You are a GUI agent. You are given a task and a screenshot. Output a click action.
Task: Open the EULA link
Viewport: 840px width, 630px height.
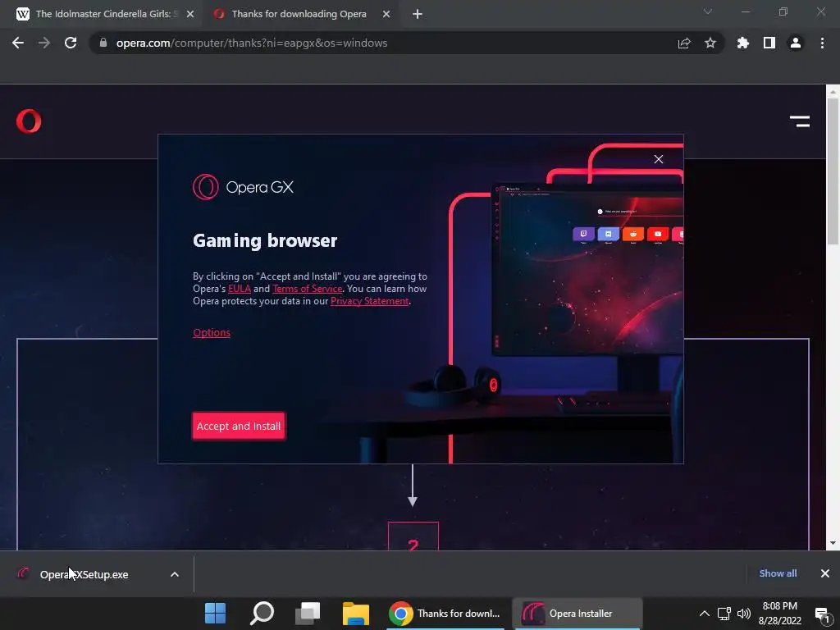click(240, 289)
